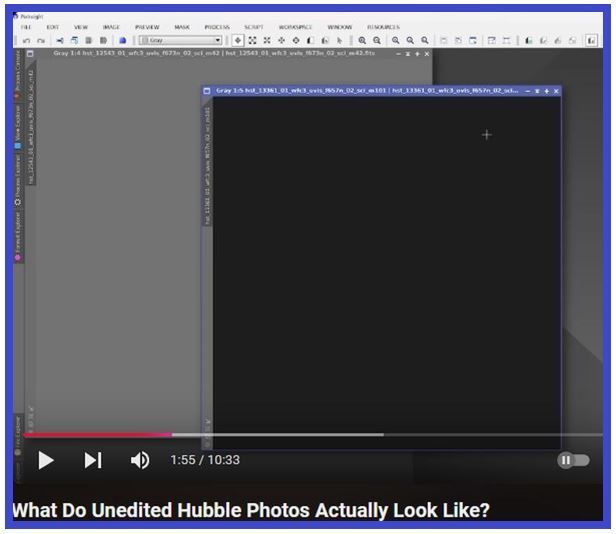
Task: Close the m101 image window
Action: tap(556, 91)
